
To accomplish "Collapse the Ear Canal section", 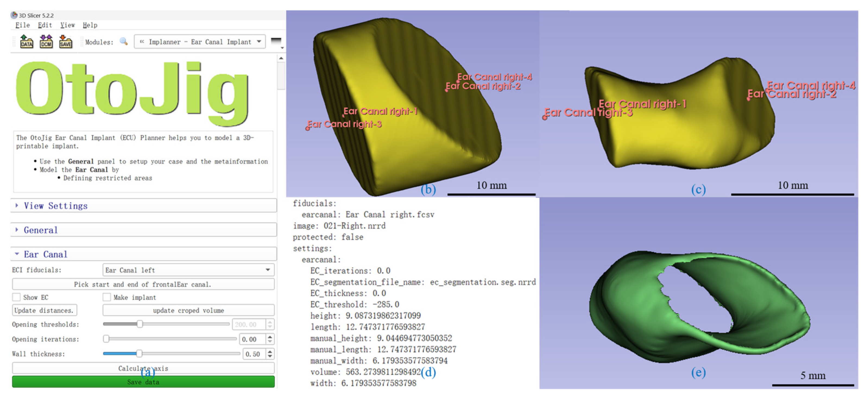I will pyautogui.click(x=45, y=254).
